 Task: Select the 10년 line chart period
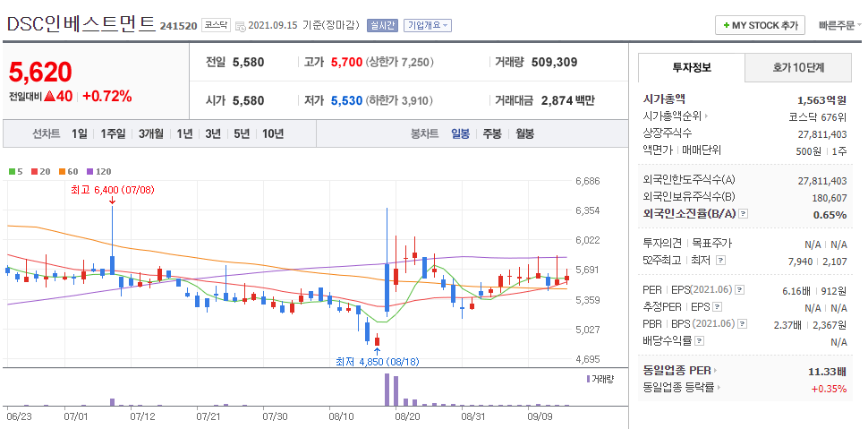tap(273, 133)
